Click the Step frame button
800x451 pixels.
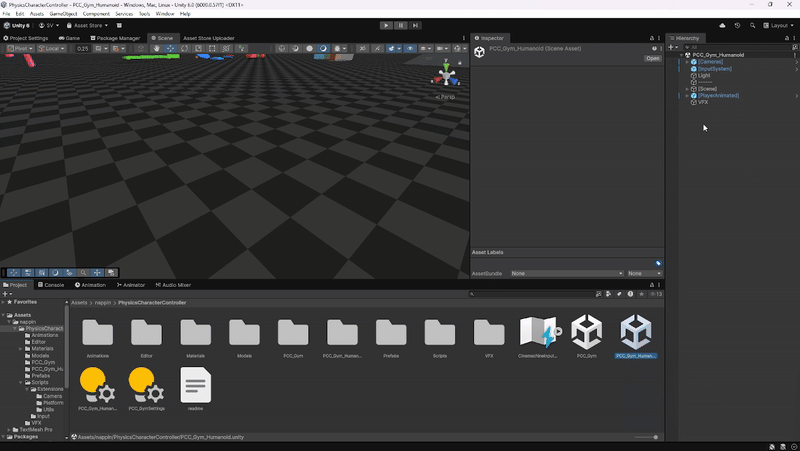click(x=415, y=25)
